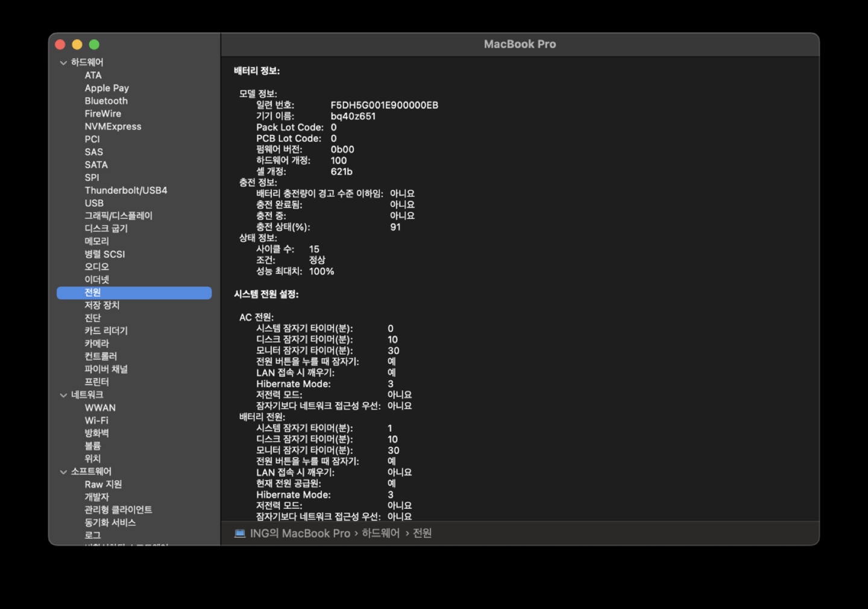The width and height of the screenshot is (868, 609).
Task: Select 프린터 in the sidebar
Action: point(96,382)
